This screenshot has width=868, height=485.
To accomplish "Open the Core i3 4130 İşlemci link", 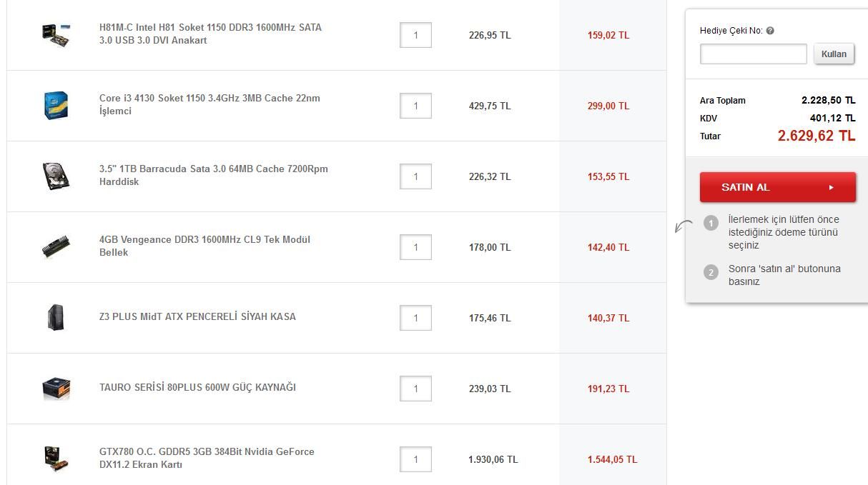I will pyautogui.click(x=209, y=104).
